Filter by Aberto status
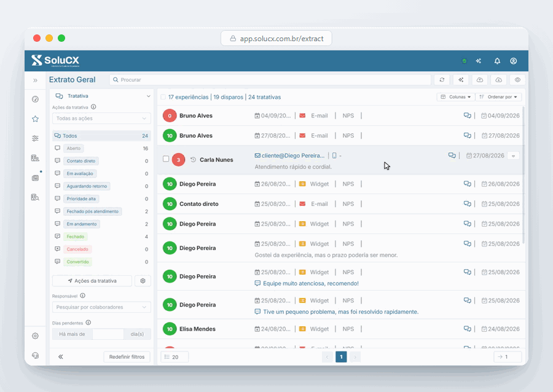The width and height of the screenshot is (553, 392). pos(74,149)
